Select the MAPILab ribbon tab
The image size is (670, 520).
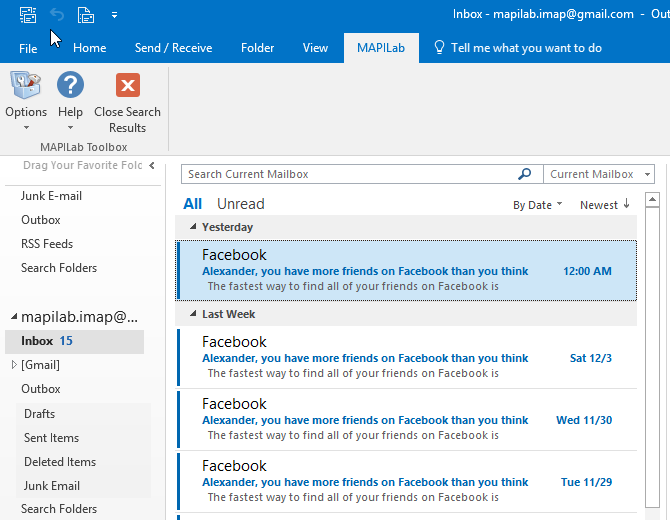[381, 48]
